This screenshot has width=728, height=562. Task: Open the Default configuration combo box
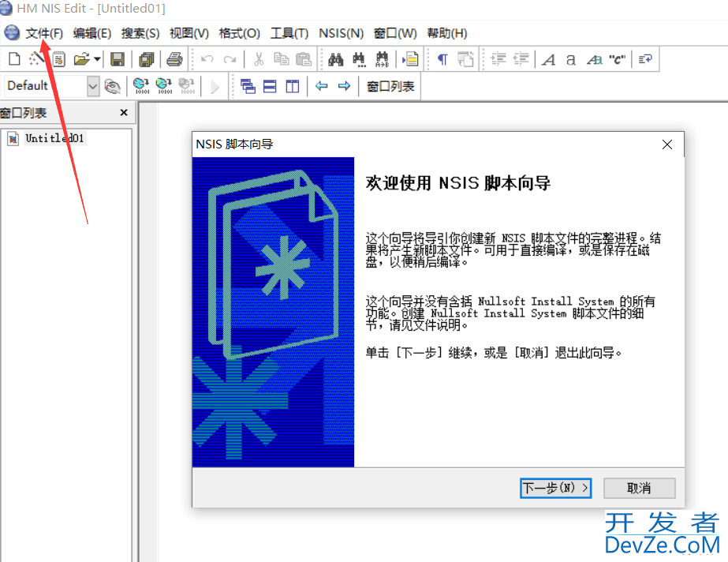tap(53, 86)
